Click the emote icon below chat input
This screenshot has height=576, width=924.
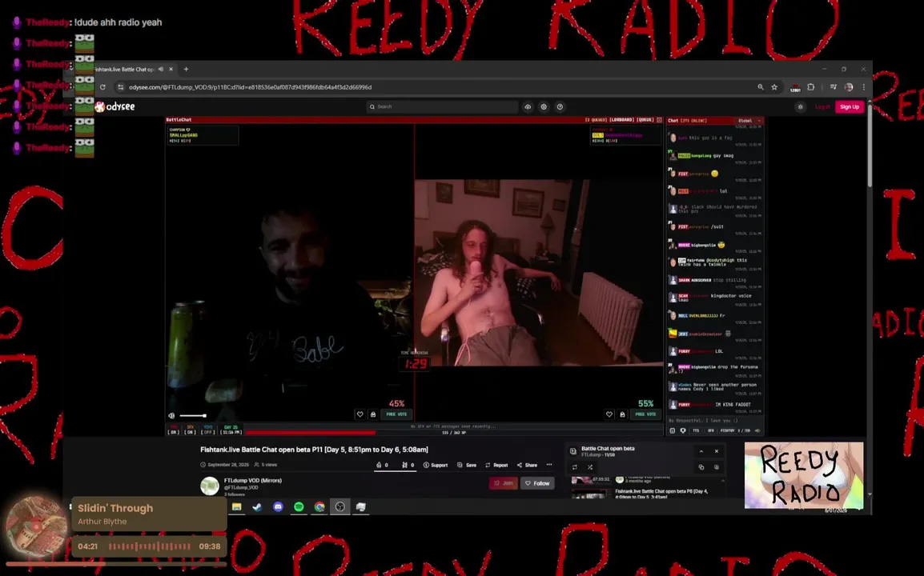(x=673, y=430)
